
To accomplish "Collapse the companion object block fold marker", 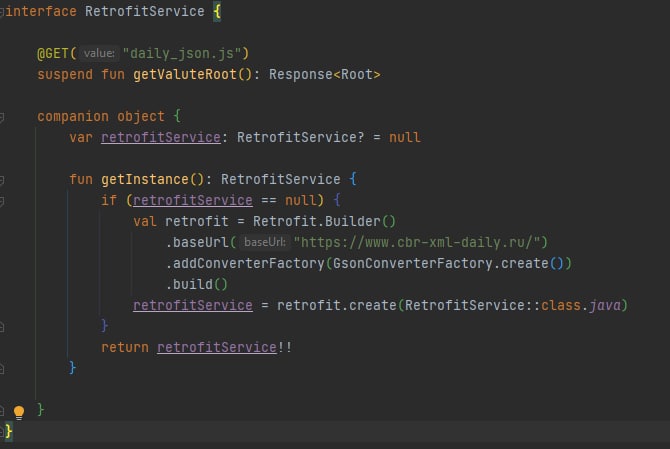I will pos(2,117).
